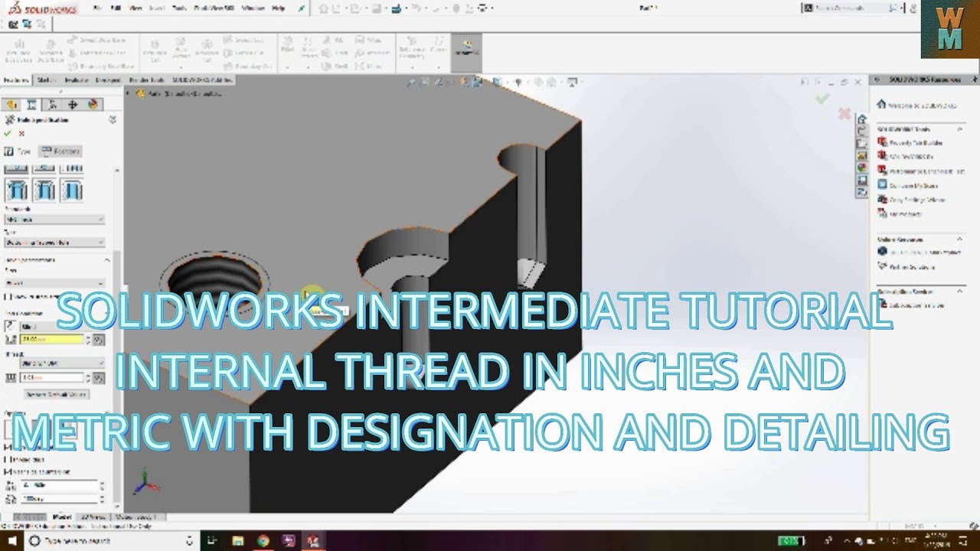Click the Hole Wizard tool
980x551 pixels.
pos(181,52)
